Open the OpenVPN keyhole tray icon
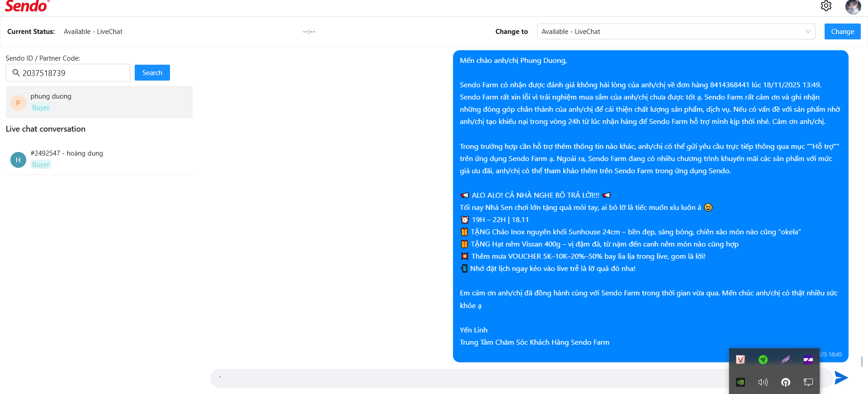Image resolution: width=868 pixels, height=394 pixels. 786,382
